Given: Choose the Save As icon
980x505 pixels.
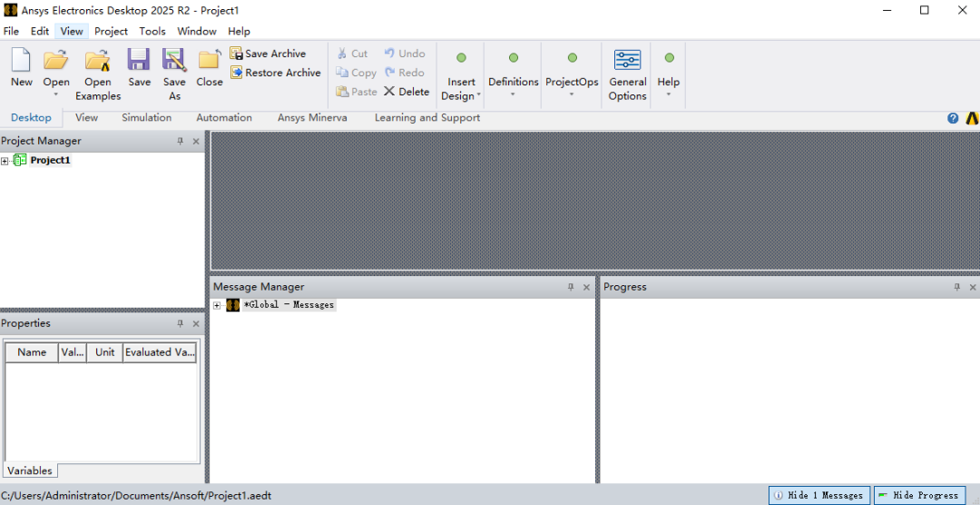Looking at the screenshot, I should 174,60.
